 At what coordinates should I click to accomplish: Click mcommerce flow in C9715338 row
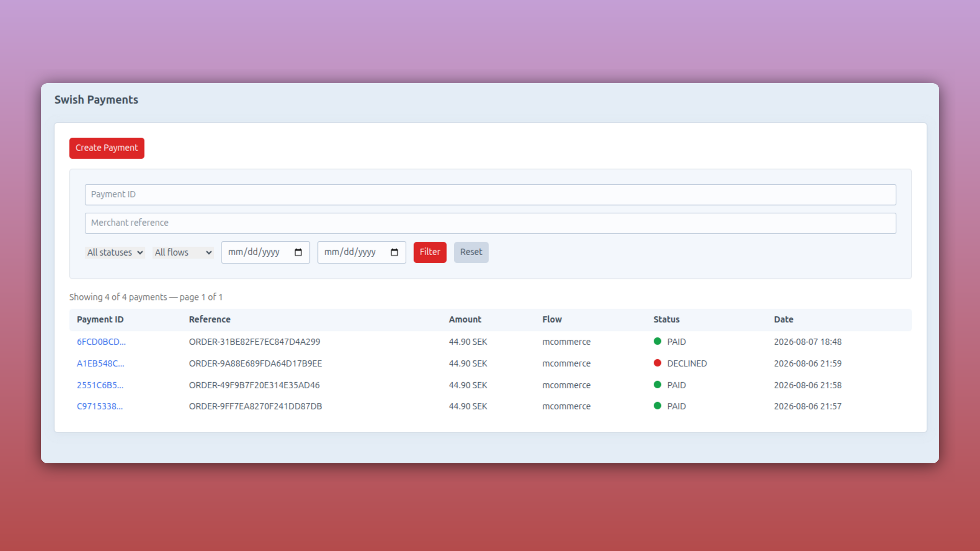[567, 407]
